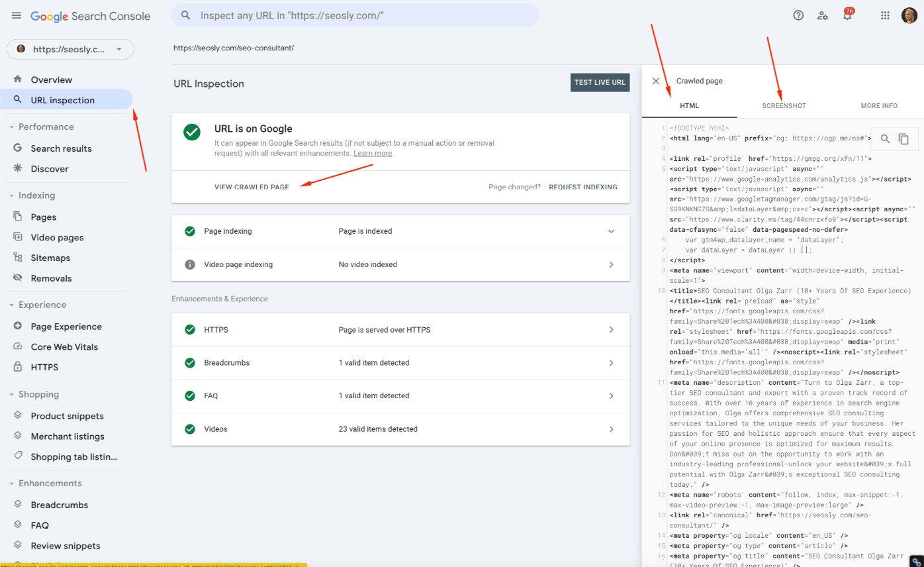Open the navigation hamburger menu
Screen dimensions: 924x567
click(x=17, y=16)
